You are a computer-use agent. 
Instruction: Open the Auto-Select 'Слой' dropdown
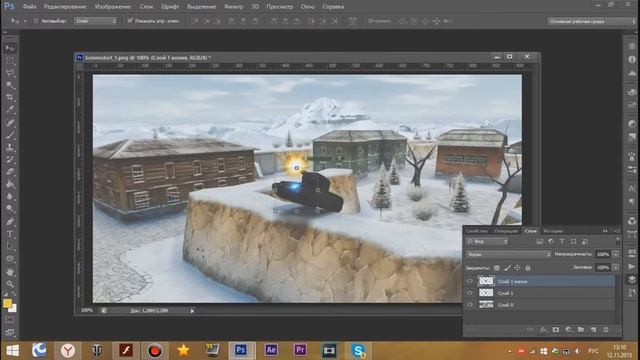coord(96,21)
